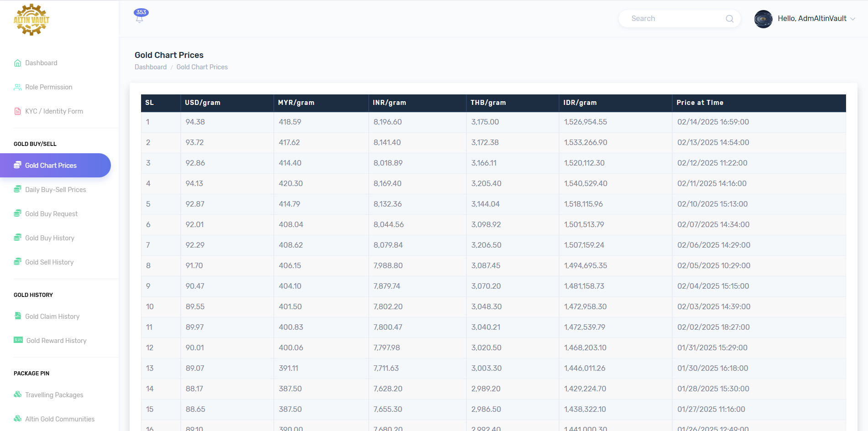Select THB value 3,206.50 in row 7
The height and width of the screenshot is (431, 868).
pos(486,245)
